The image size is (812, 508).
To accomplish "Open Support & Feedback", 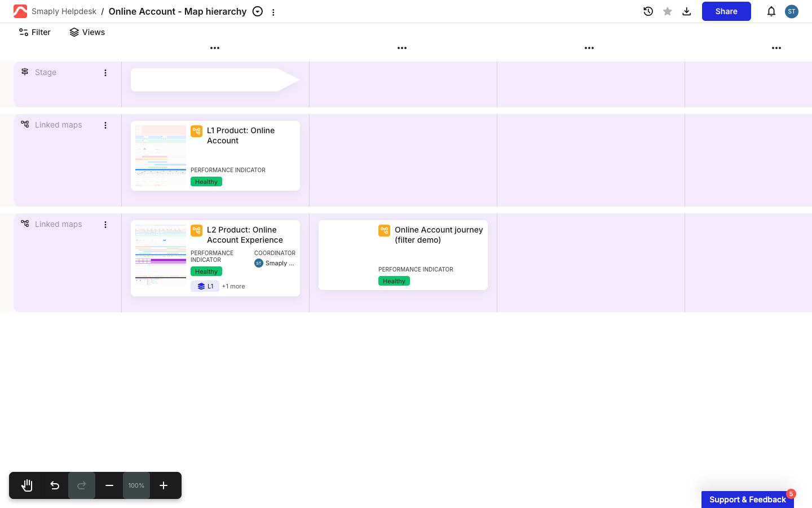I will coord(748,500).
